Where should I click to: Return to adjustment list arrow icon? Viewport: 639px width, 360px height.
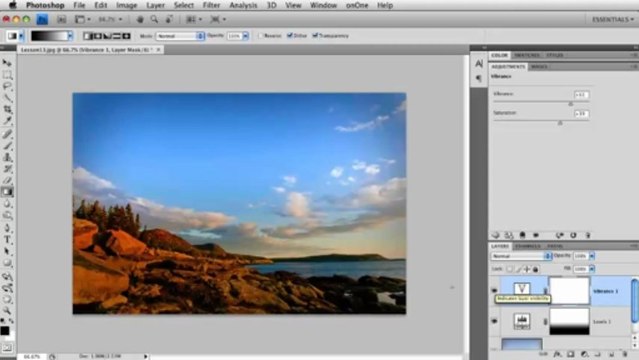[496, 235]
